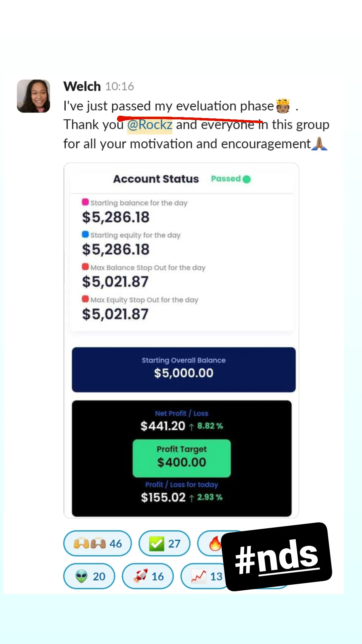
Task: Toggle the fire emoji reaction
Action: pos(214,543)
